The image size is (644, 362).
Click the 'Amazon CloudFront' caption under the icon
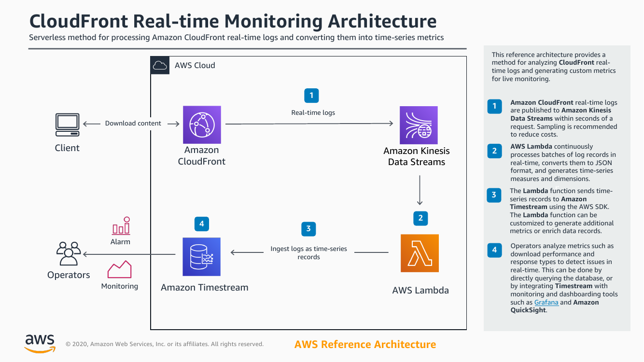pyautogui.click(x=202, y=156)
